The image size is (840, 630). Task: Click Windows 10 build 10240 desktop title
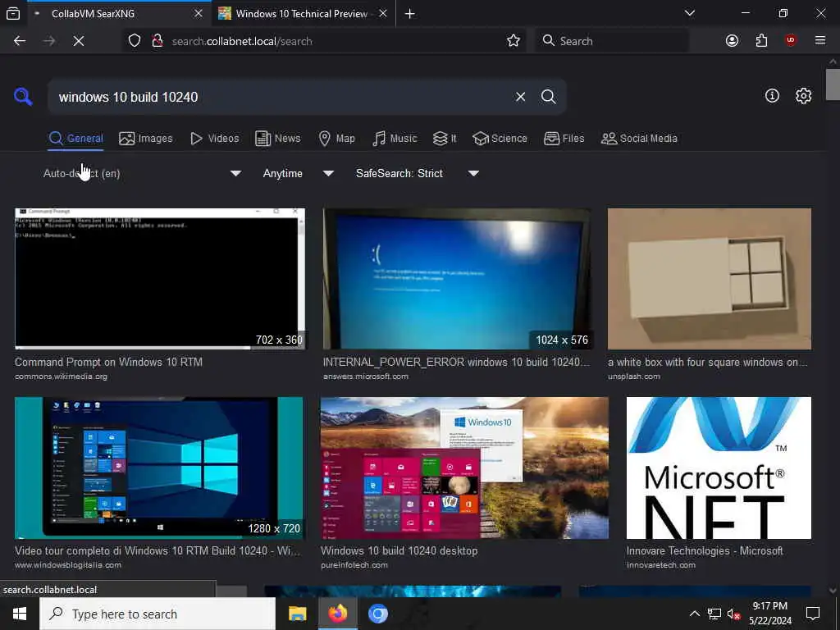click(399, 550)
